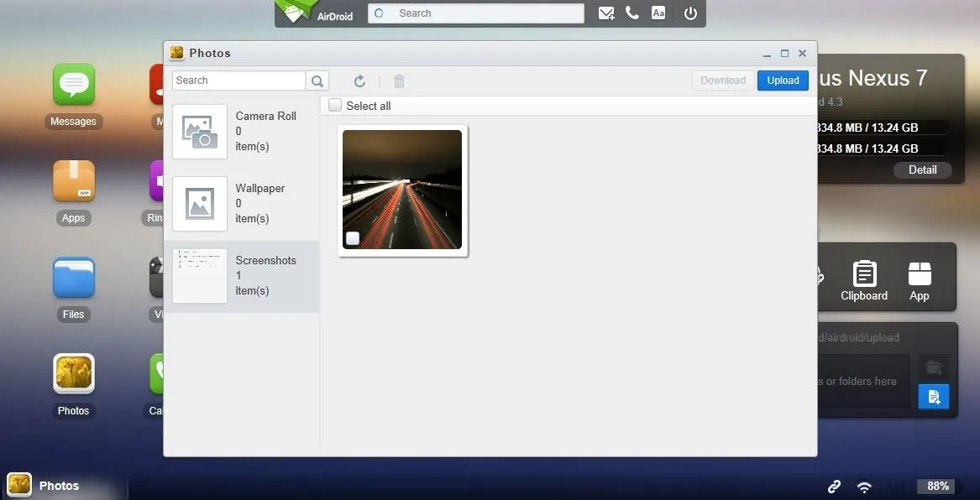The width and height of the screenshot is (980, 500).
Task: Open the Clipboard tool
Action: click(864, 281)
